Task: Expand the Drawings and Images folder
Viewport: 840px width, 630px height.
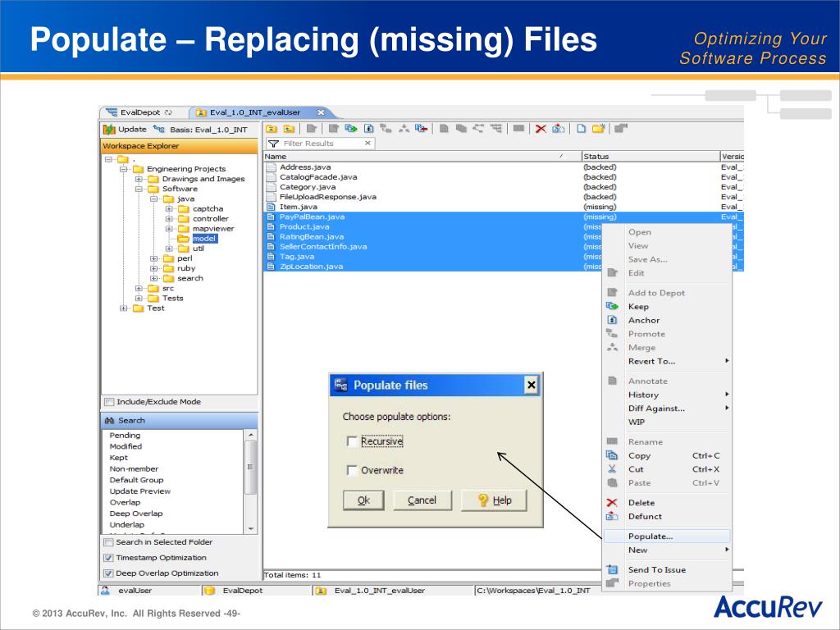Action: [x=139, y=179]
